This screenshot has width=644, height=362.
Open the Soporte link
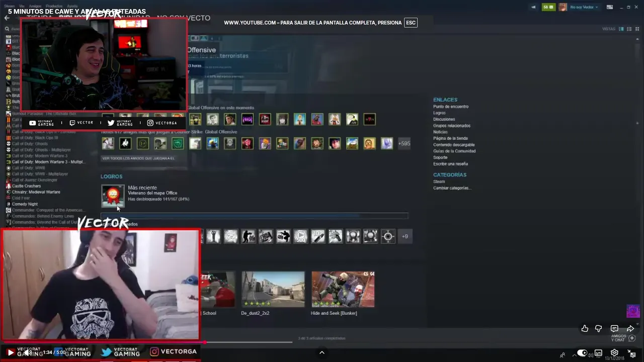pyautogui.click(x=440, y=157)
